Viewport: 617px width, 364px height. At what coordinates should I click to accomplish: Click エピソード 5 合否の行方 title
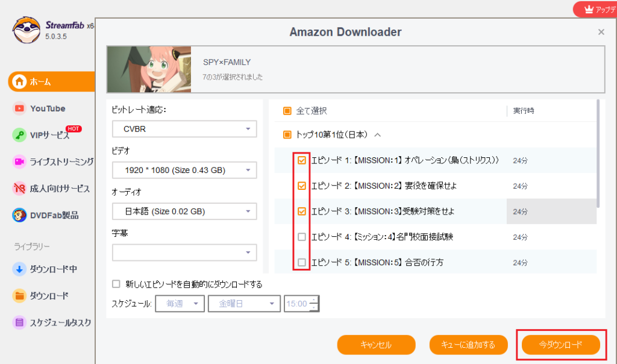point(377,263)
